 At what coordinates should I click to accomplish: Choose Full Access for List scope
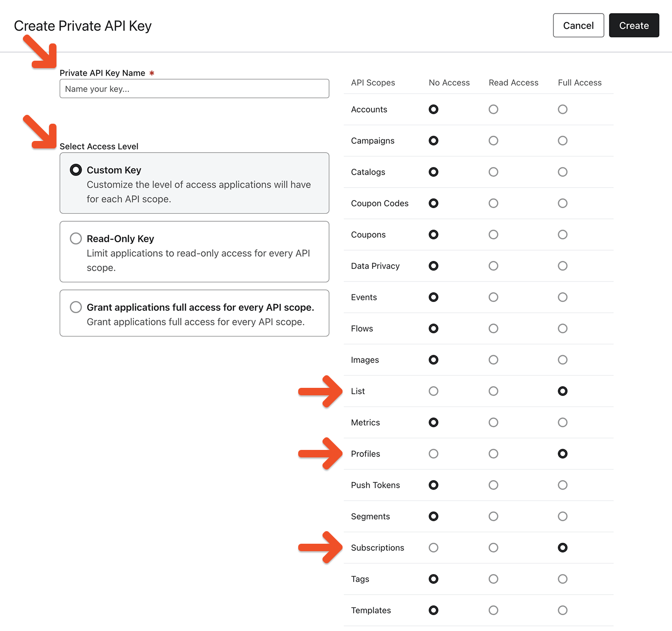pyautogui.click(x=563, y=391)
